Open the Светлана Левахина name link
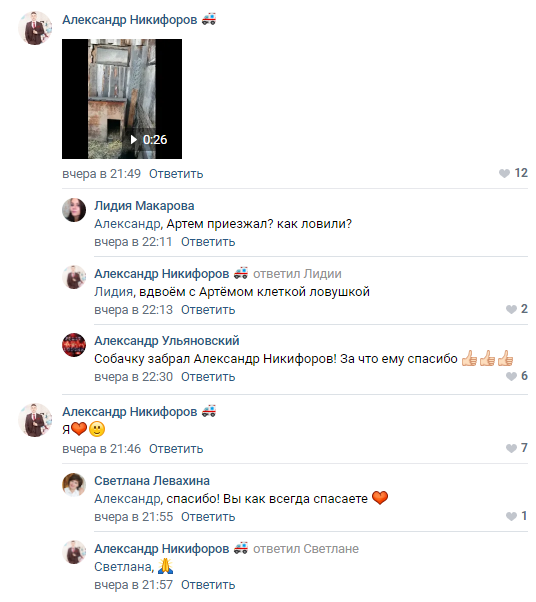This screenshot has width=536, height=602. pyautogui.click(x=152, y=481)
